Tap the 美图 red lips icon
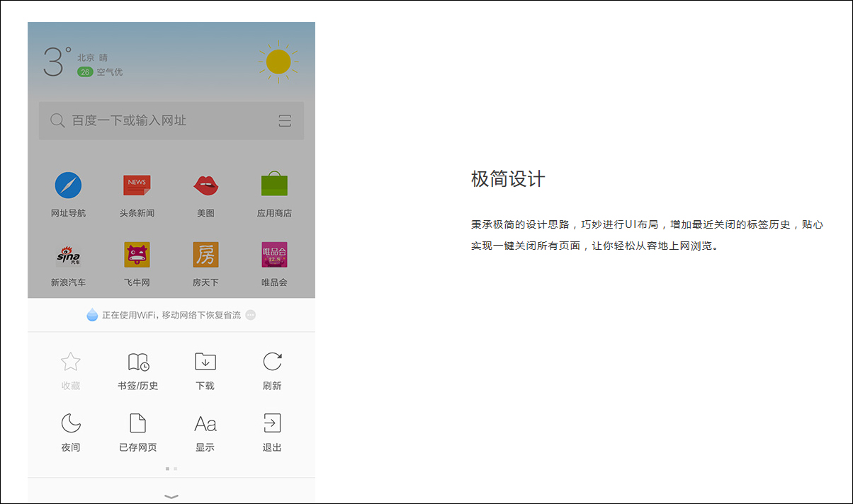 click(205, 185)
